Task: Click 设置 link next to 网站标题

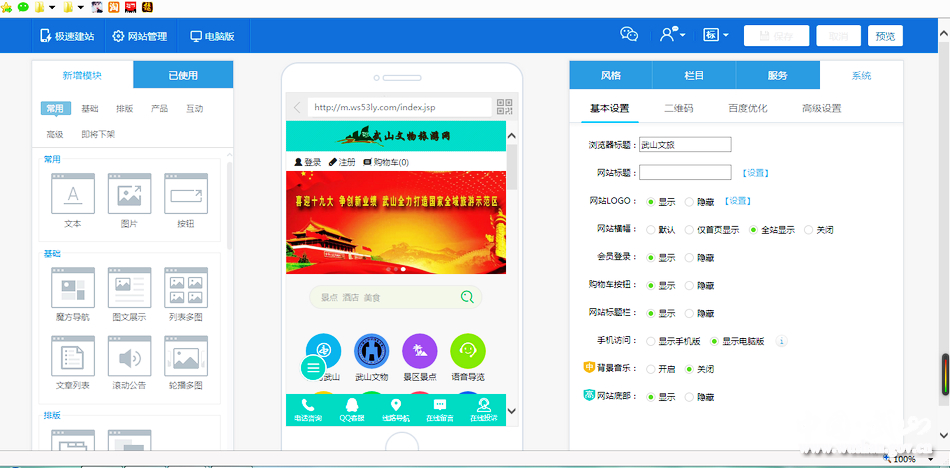Action: (x=755, y=173)
